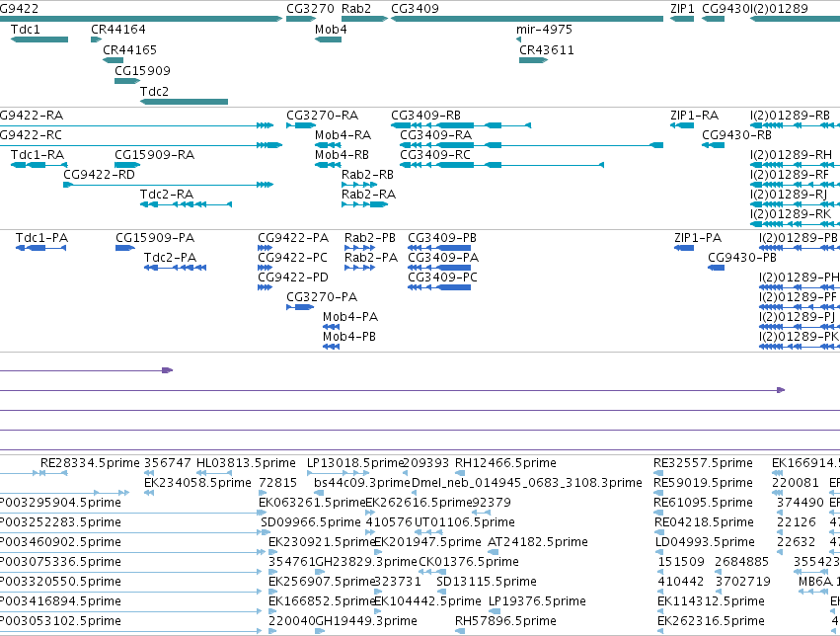Open the CG9422-PD protein label
The width and height of the screenshot is (840, 636).
pyautogui.click(x=293, y=278)
